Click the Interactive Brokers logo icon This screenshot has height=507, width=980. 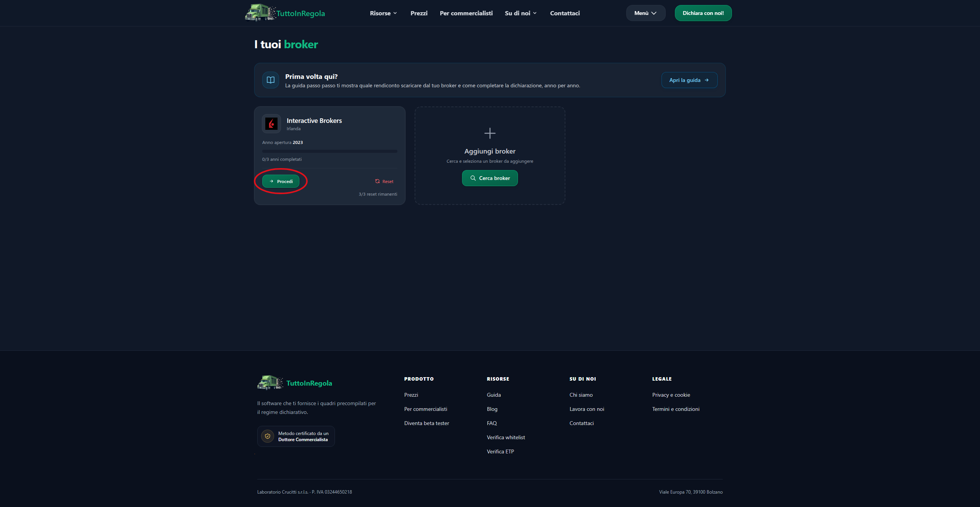tap(271, 124)
